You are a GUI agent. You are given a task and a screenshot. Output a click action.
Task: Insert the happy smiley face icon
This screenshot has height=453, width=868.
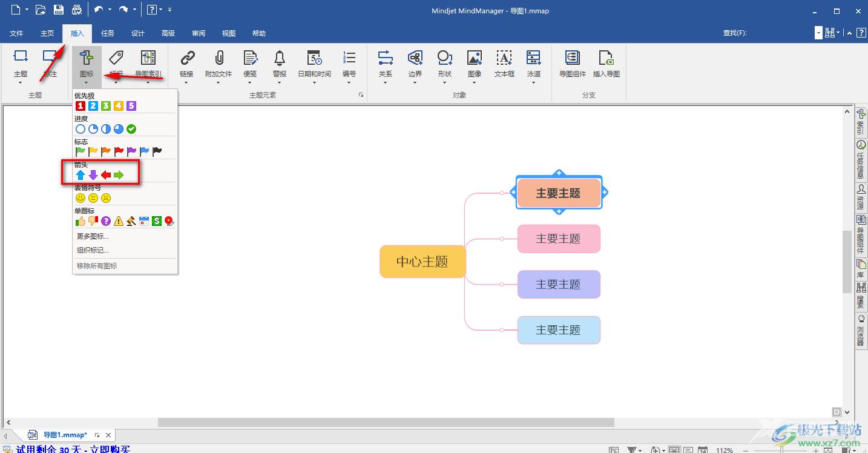(81, 198)
